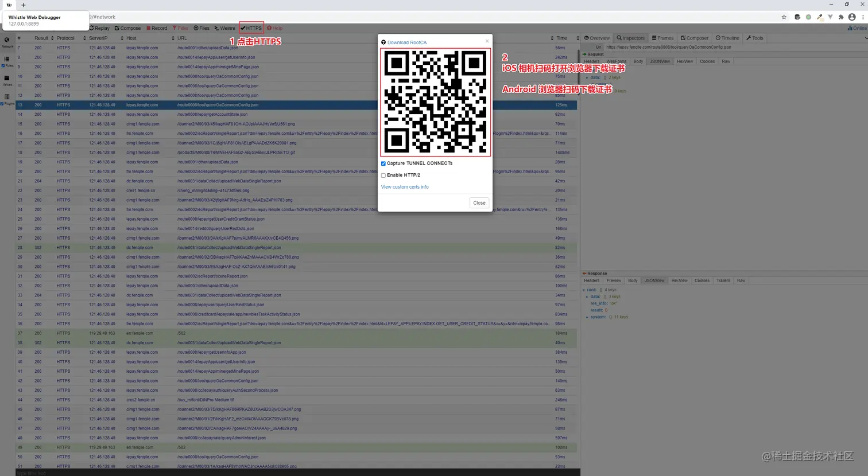Switch to the Frames tab
Image resolution: width=868 pixels, height=476 pixels.
pyautogui.click(x=662, y=38)
